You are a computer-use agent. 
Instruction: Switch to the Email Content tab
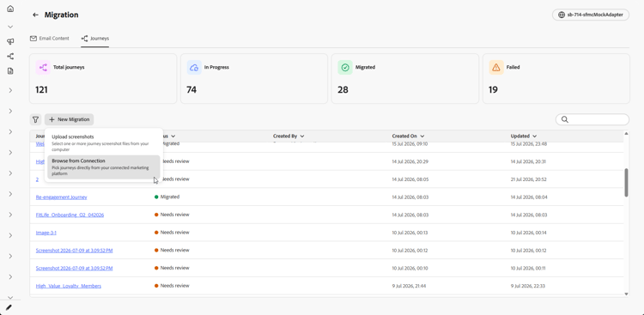click(50, 38)
